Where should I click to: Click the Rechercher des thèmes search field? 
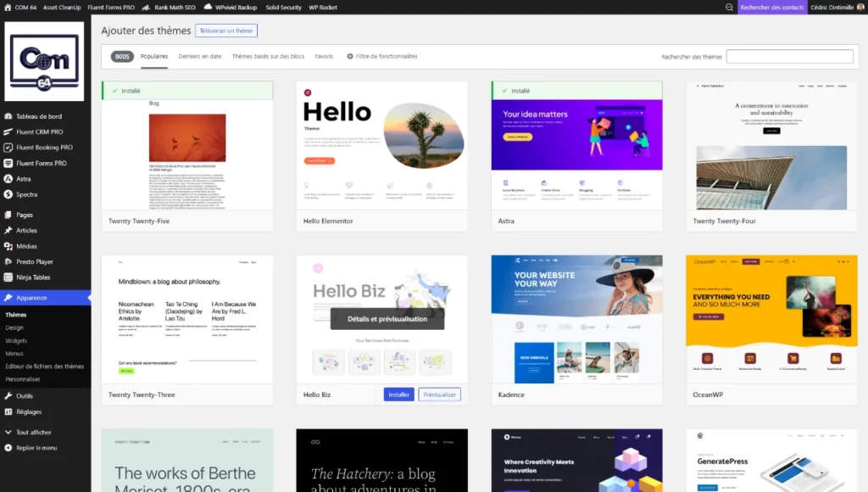coord(790,56)
